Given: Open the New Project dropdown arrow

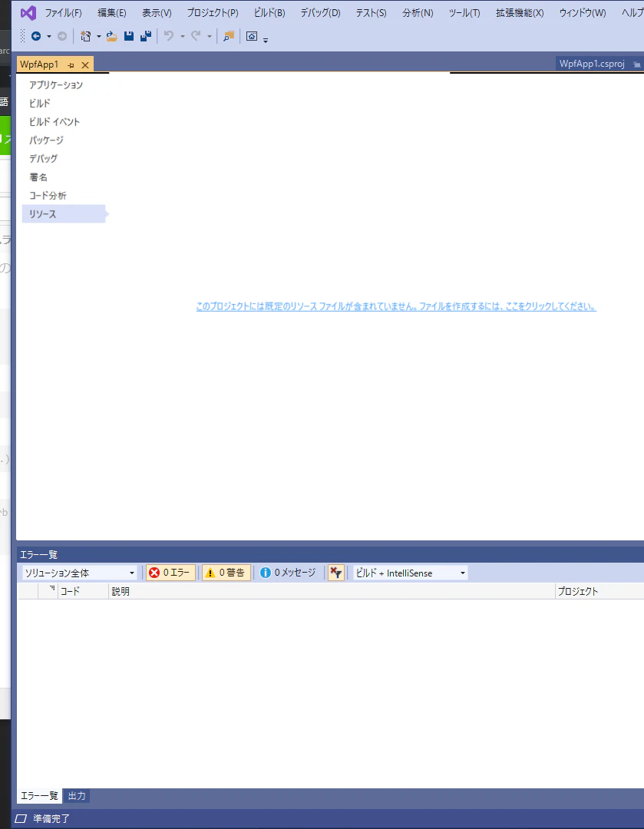Looking at the screenshot, I should click(98, 37).
